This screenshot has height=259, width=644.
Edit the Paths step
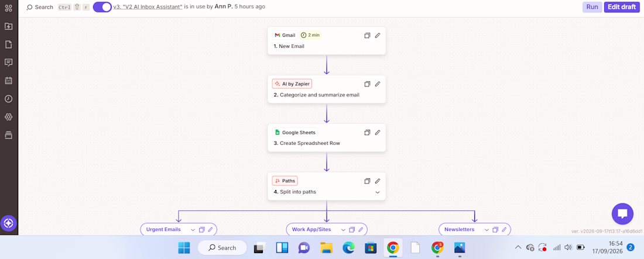point(378,181)
